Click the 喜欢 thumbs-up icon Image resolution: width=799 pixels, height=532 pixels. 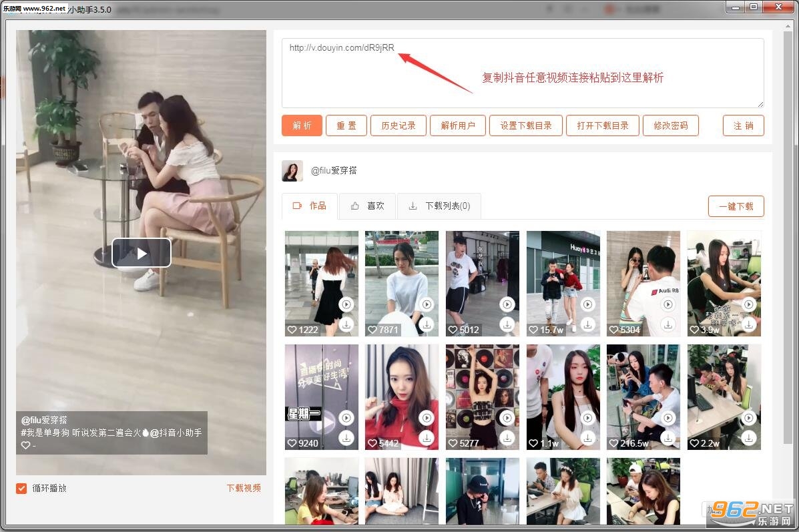pos(354,206)
